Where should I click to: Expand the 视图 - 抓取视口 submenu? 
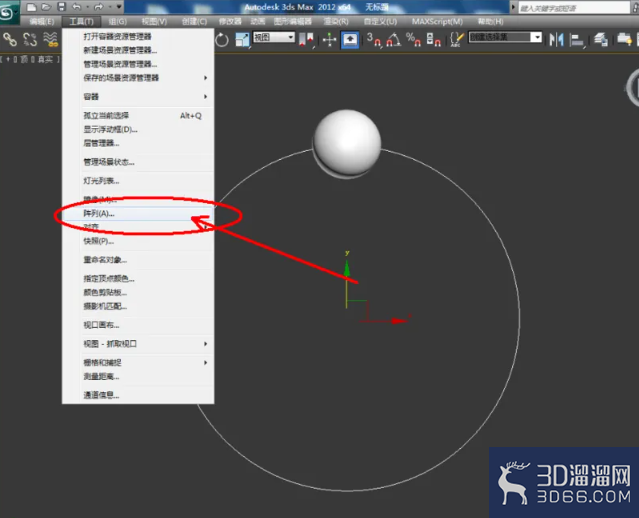click(x=138, y=344)
